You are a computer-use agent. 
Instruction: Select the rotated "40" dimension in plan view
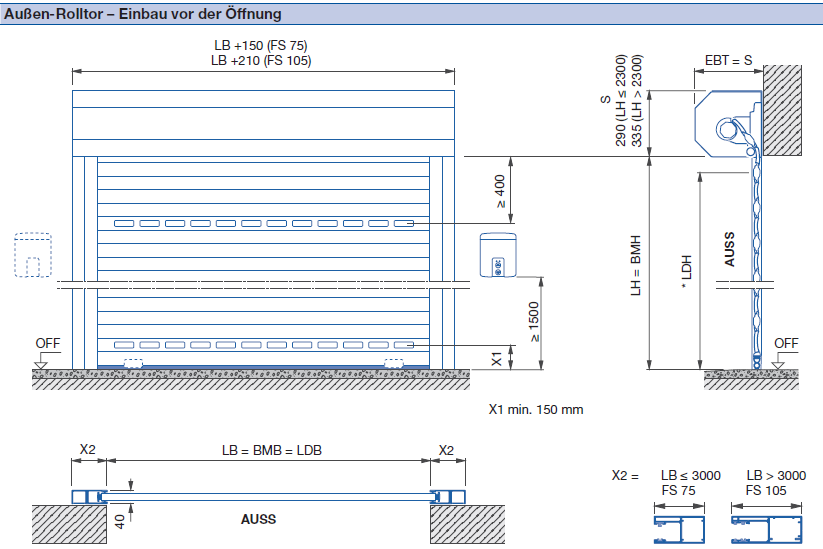tap(120, 521)
